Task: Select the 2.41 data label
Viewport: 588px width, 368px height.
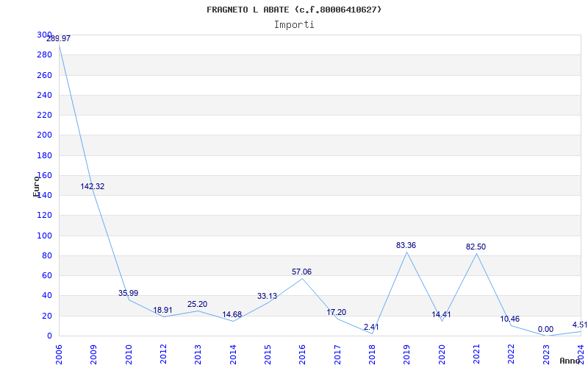Action: tap(371, 327)
